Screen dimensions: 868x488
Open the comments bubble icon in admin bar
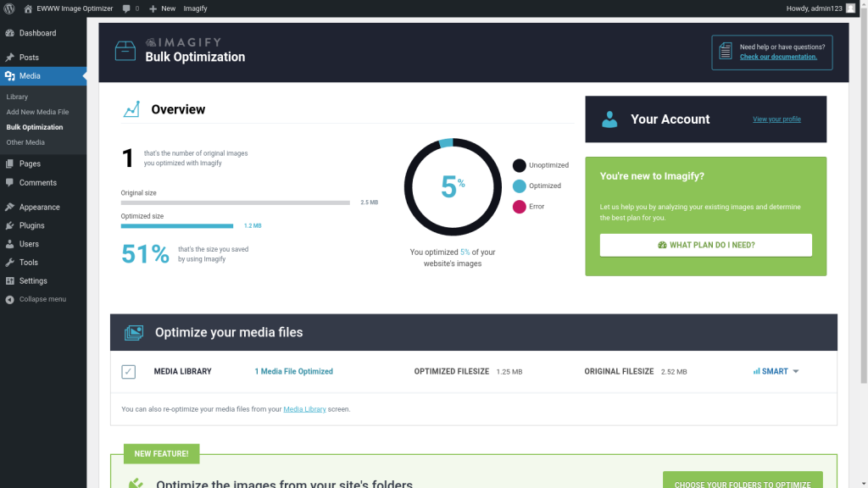(127, 8)
